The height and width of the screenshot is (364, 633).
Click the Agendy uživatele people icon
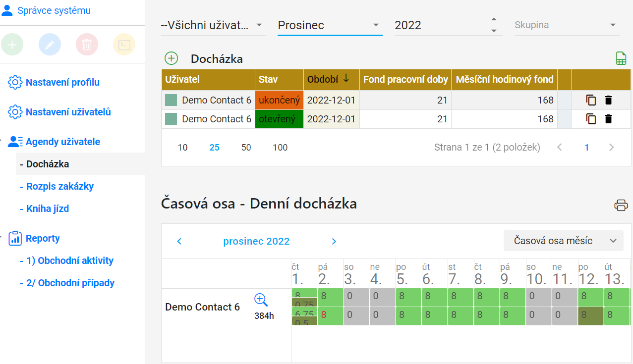pos(15,142)
